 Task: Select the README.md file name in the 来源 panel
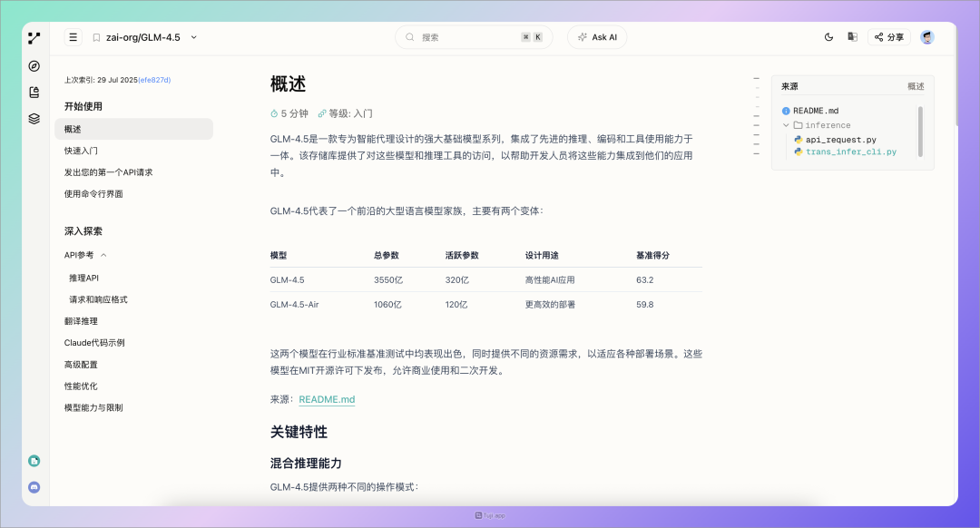tap(816, 111)
